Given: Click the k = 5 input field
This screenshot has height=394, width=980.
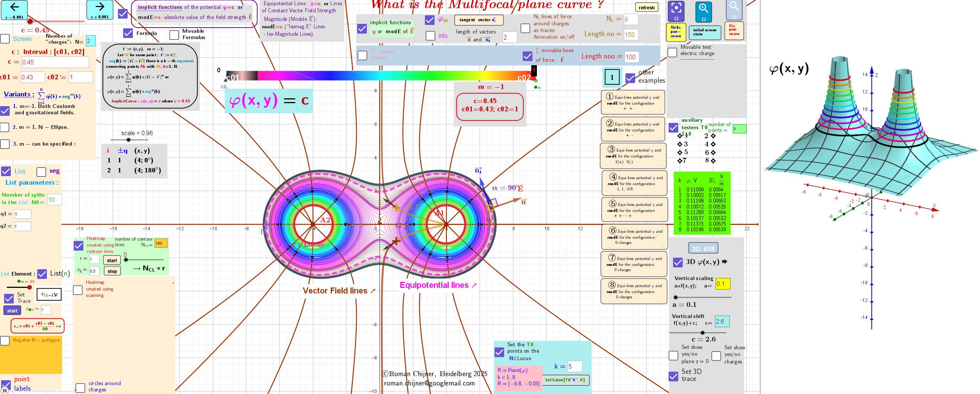Looking at the screenshot, I should pos(574,366).
